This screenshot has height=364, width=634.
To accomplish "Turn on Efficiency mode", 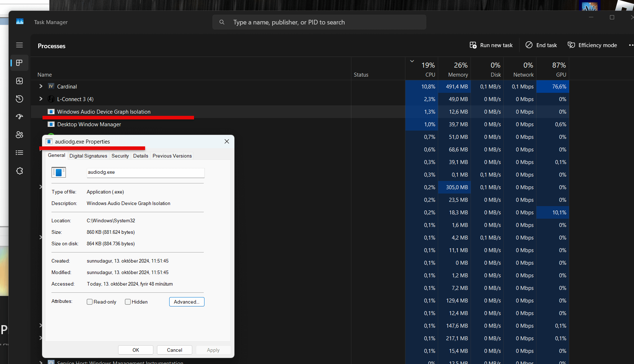I will coord(592,45).
